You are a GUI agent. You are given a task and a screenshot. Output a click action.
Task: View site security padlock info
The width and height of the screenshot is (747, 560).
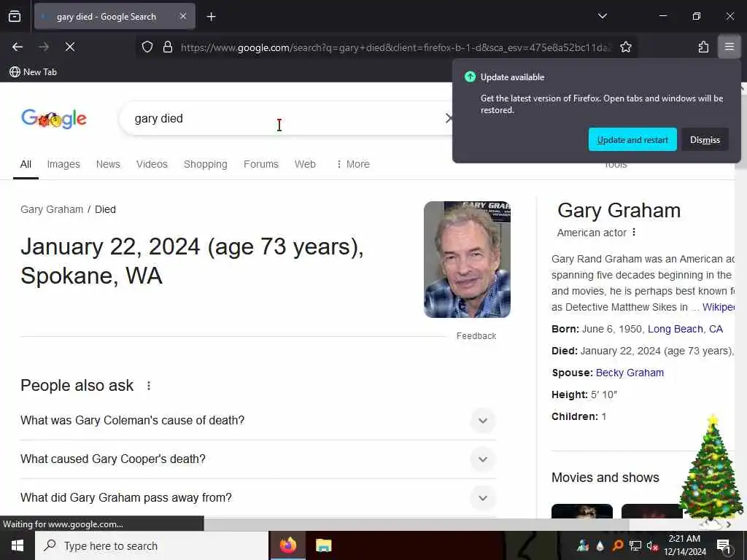tap(167, 47)
